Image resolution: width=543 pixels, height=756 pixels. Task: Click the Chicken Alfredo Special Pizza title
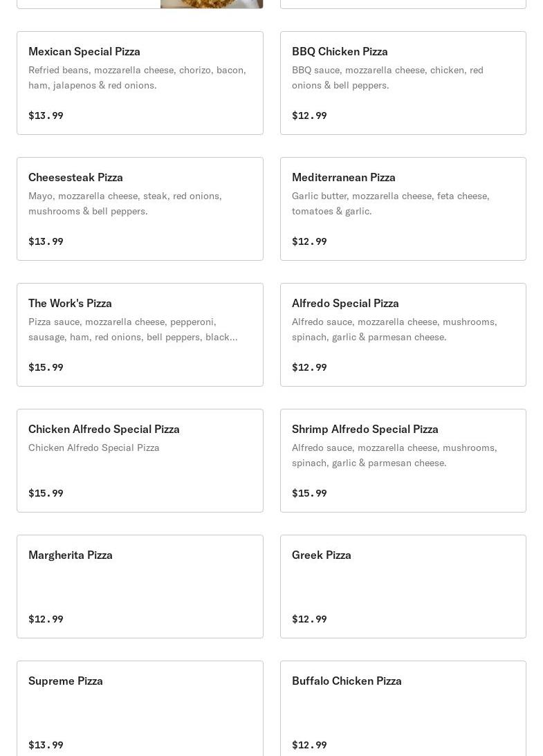104,429
